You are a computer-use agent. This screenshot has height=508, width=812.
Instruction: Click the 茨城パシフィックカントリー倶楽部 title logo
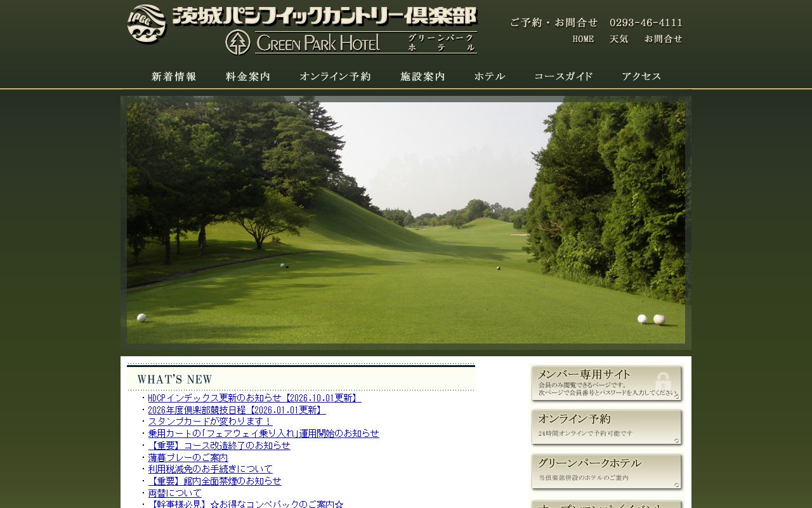[x=324, y=16]
